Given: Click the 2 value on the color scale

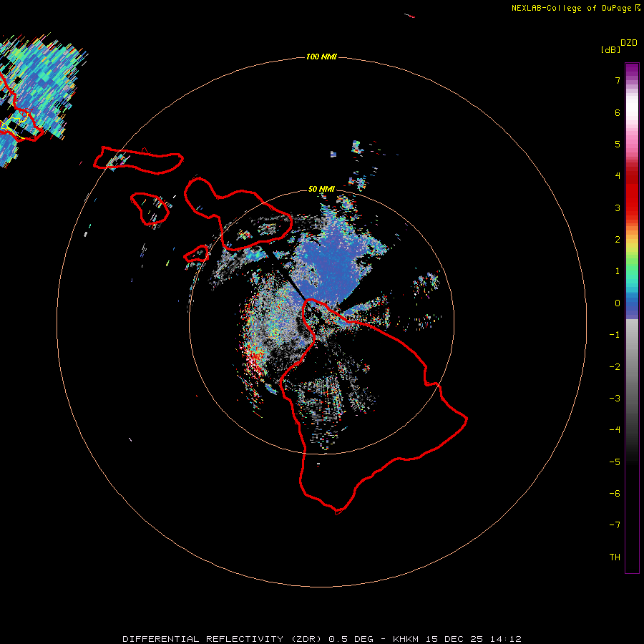Looking at the screenshot, I should [x=618, y=240].
